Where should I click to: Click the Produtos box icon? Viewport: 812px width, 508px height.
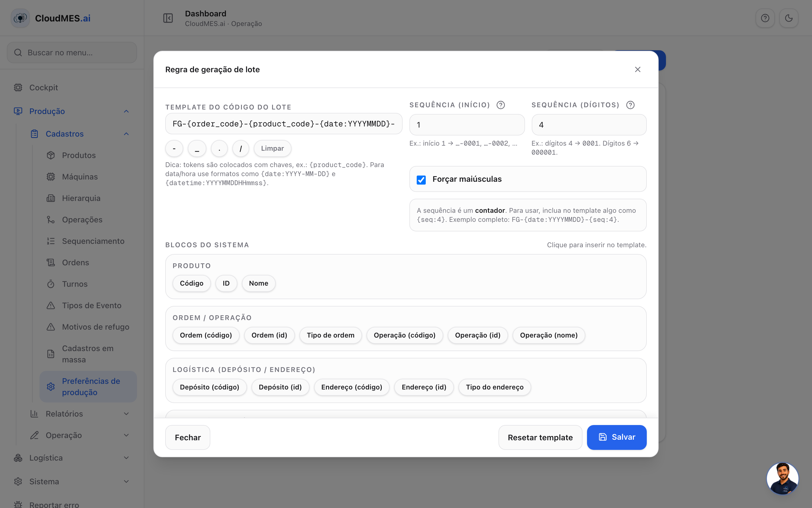click(51, 155)
